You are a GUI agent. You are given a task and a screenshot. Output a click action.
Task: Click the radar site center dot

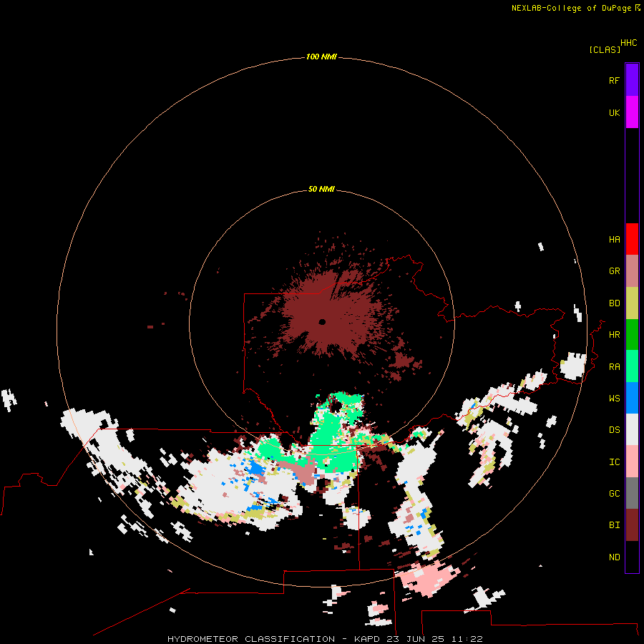(323, 322)
